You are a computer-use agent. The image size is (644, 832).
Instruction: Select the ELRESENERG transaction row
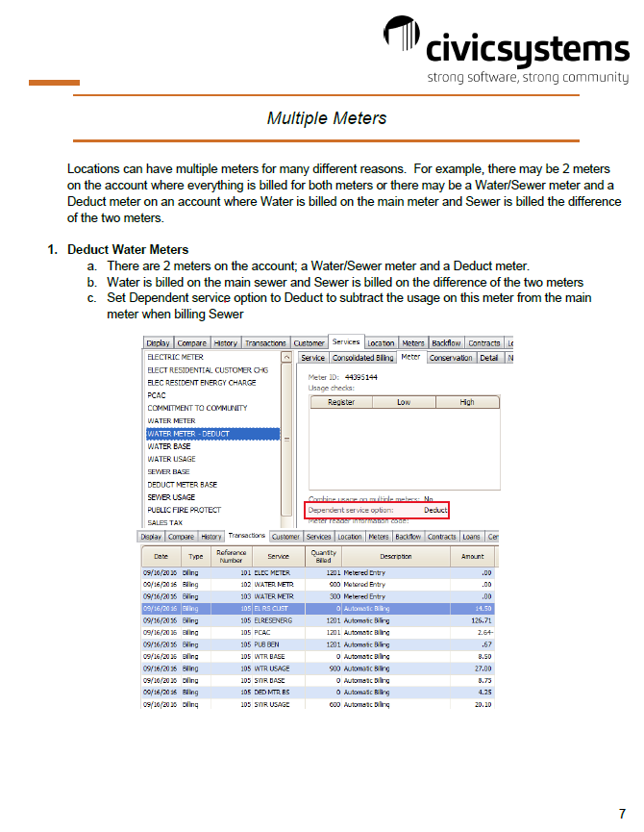pyautogui.click(x=317, y=620)
